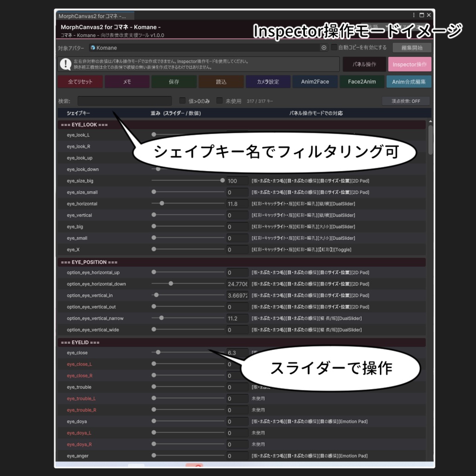Screen dimensions: 476x476
Task: Adjust the eye_size_small slider
Action: click(x=188, y=192)
